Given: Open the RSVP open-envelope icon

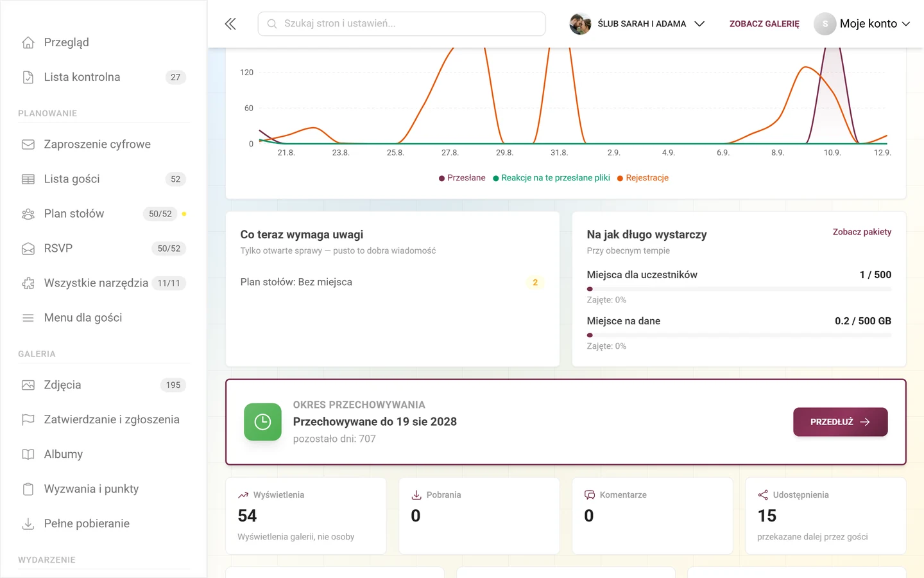Looking at the screenshot, I should click(28, 249).
